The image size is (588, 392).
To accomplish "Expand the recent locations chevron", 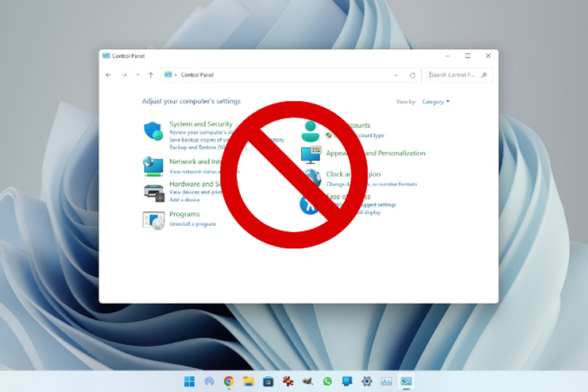I will [x=137, y=75].
